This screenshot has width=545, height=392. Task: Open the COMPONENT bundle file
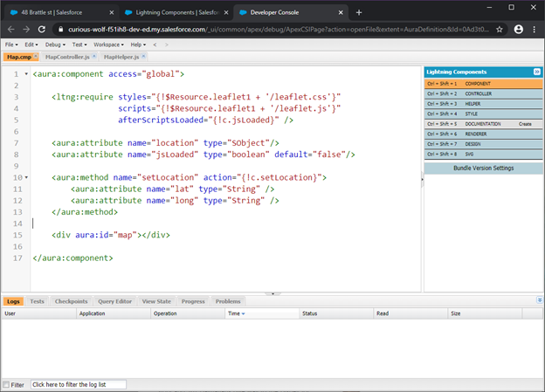pyautogui.click(x=483, y=84)
